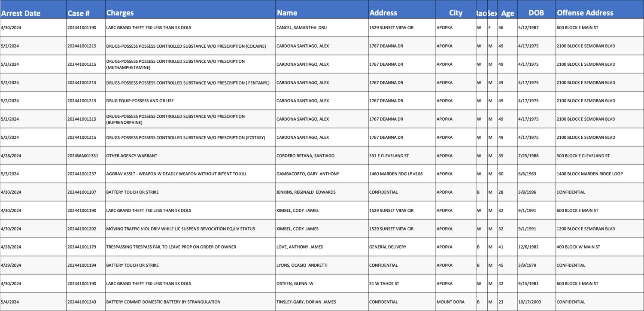Select the buprenorphine possession charge cell
The width and height of the screenshot is (644, 311).
tap(190, 119)
